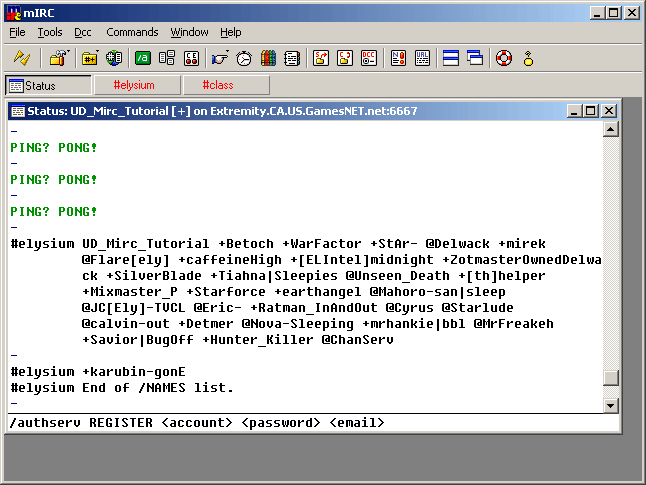646x485 pixels.
Task: Click the first 'PING? PONG!' line
Action: 54,148
